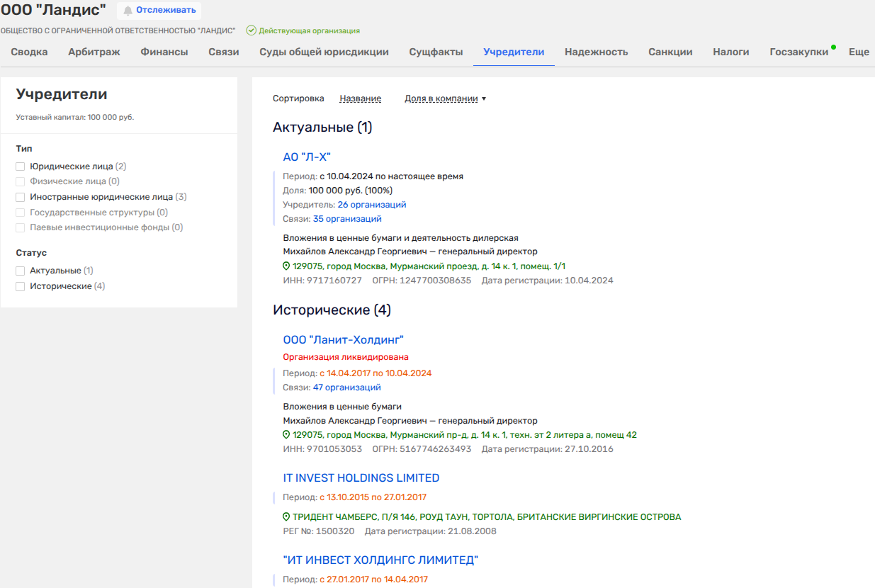Image resolution: width=875 pixels, height=588 pixels.
Task: Click the green checkmark status icon
Action: coord(251,30)
